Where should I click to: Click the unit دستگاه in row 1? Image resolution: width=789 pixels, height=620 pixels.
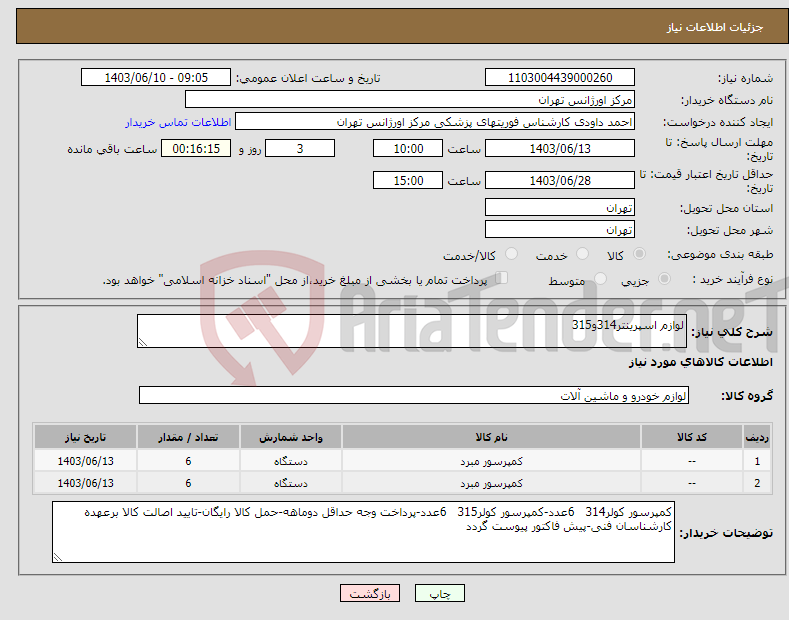291,461
